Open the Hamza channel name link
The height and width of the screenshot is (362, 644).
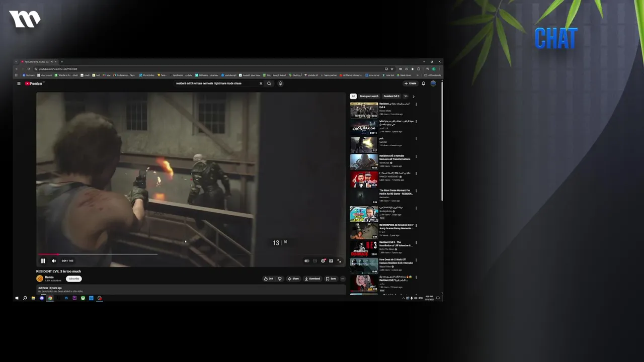[x=49, y=277]
